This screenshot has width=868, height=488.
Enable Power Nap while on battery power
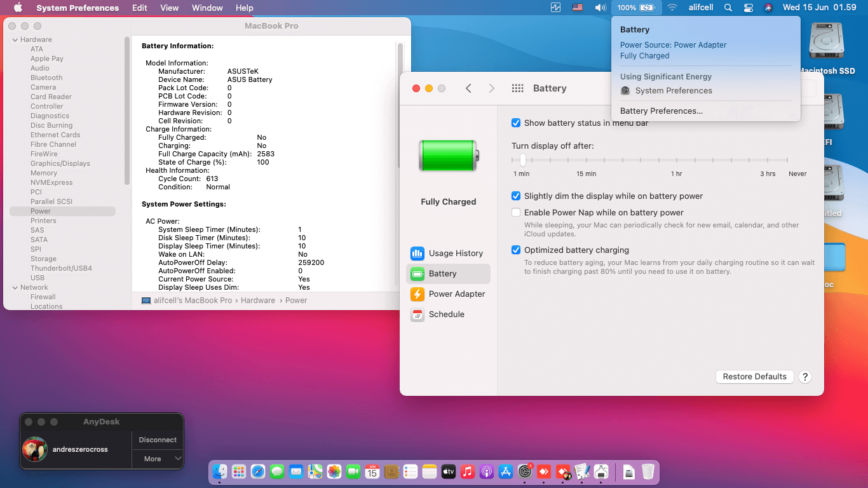coord(516,212)
